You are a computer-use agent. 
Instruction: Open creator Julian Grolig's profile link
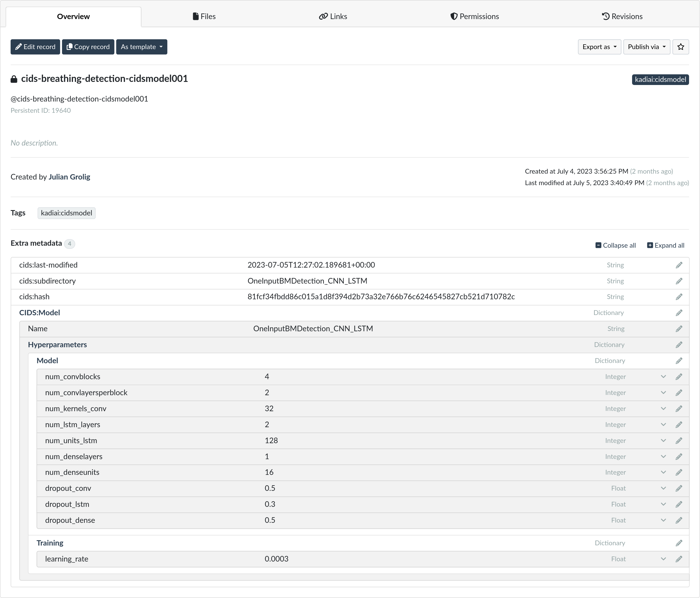69,177
